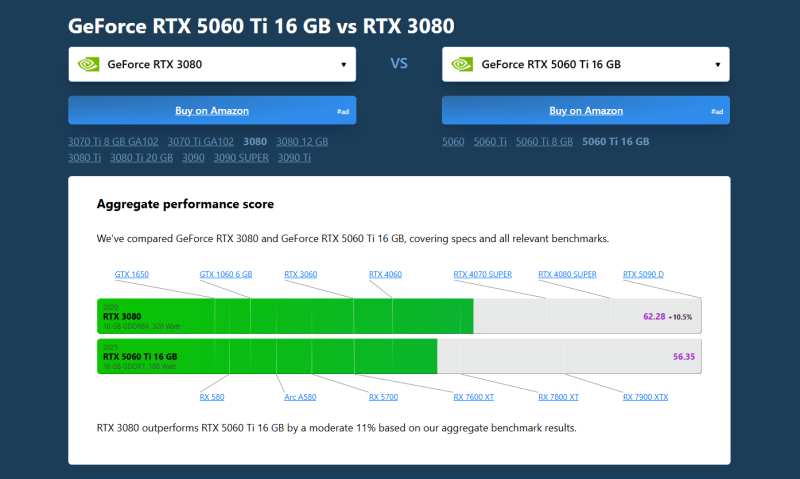
Task: Open the Arc A580 chart marker link
Action: [x=300, y=397]
